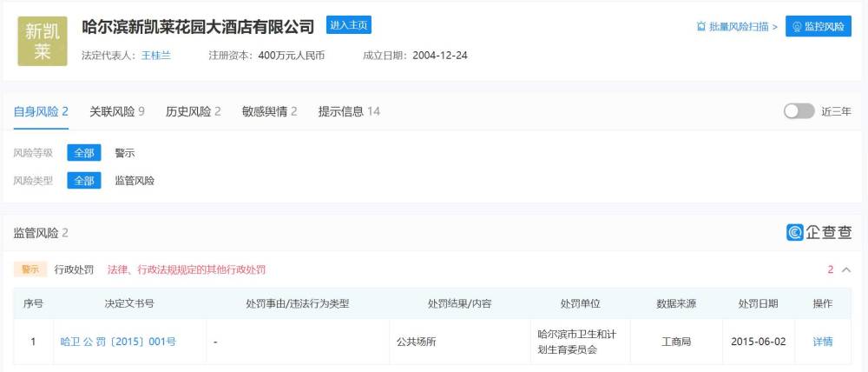This screenshot has height=372, width=868.
Task: Click the 监管风险 2 section heading
Action: click(x=41, y=233)
